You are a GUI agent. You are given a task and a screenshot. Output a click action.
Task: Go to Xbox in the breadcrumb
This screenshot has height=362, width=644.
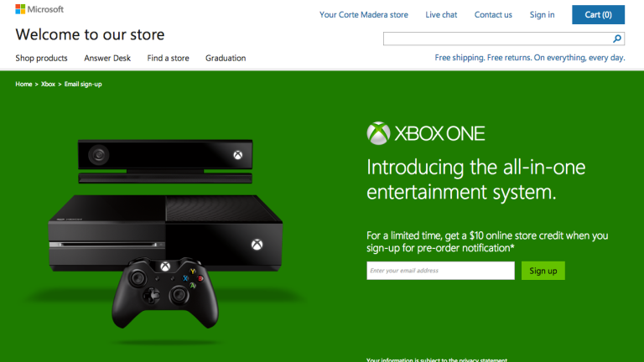[x=48, y=84]
